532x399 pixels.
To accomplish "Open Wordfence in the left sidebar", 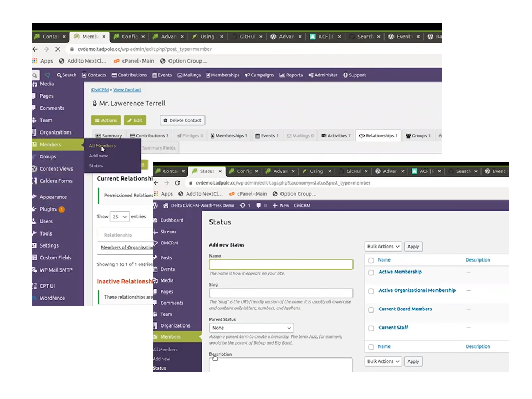I will [x=52, y=298].
